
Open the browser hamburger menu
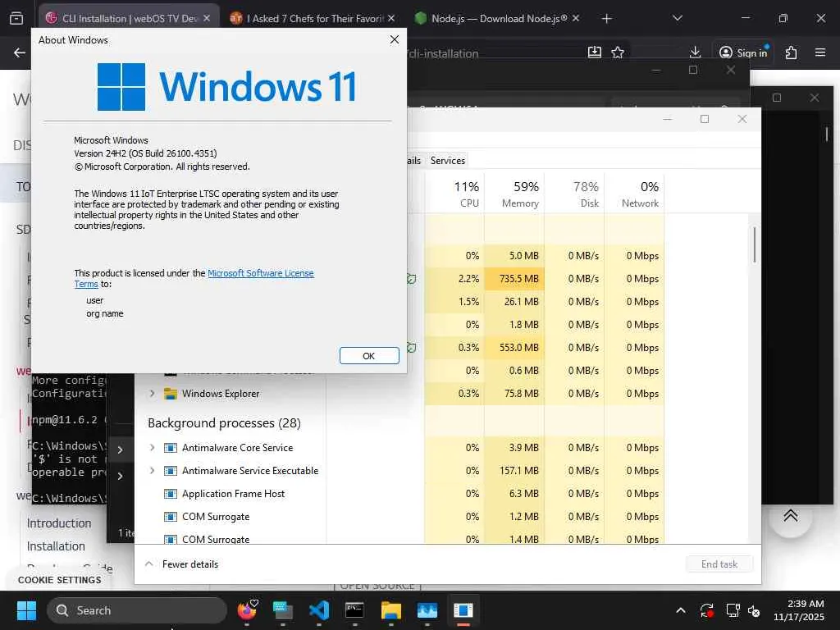click(x=819, y=52)
